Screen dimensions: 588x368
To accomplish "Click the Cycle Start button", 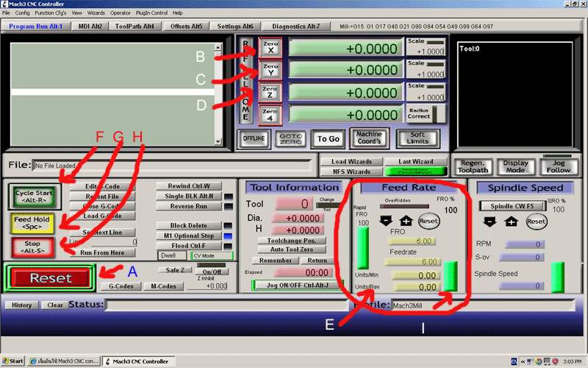I will click(34, 197).
